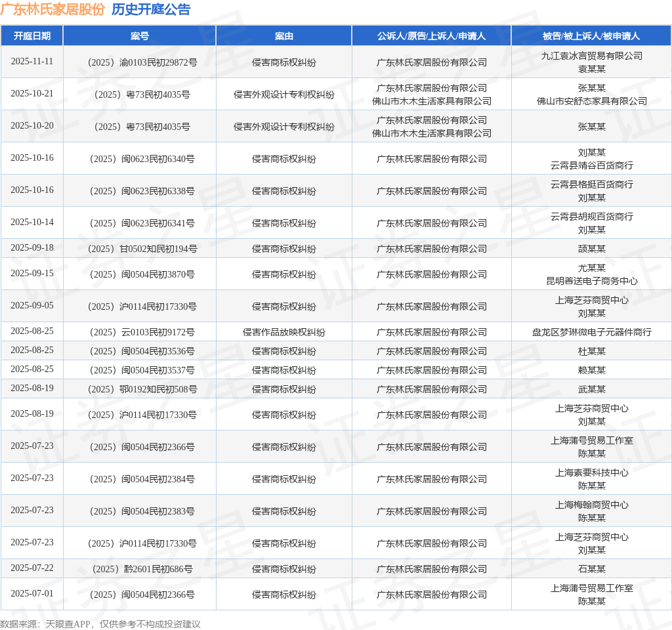Click defendant 九江袁冰言贸易有限公司

click(x=591, y=56)
